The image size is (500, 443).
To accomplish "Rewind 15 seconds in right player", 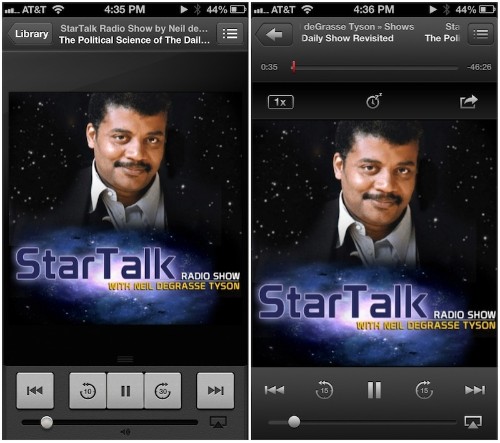I will [x=324, y=389].
